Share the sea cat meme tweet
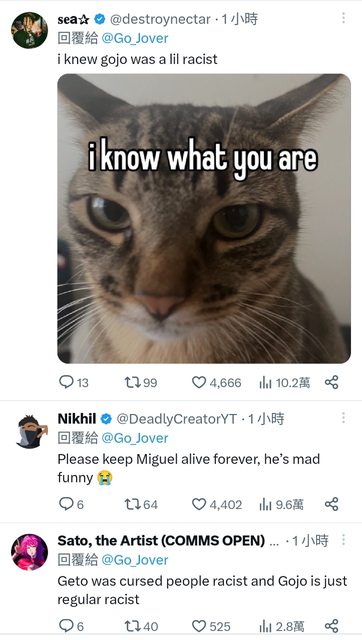The image size is (362, 640). point(331,382)
